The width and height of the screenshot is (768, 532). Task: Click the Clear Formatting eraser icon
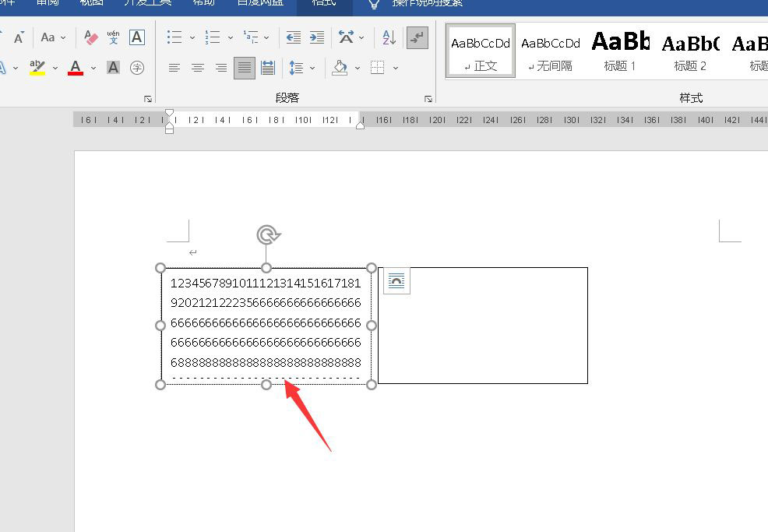click(x=91, y=37)
